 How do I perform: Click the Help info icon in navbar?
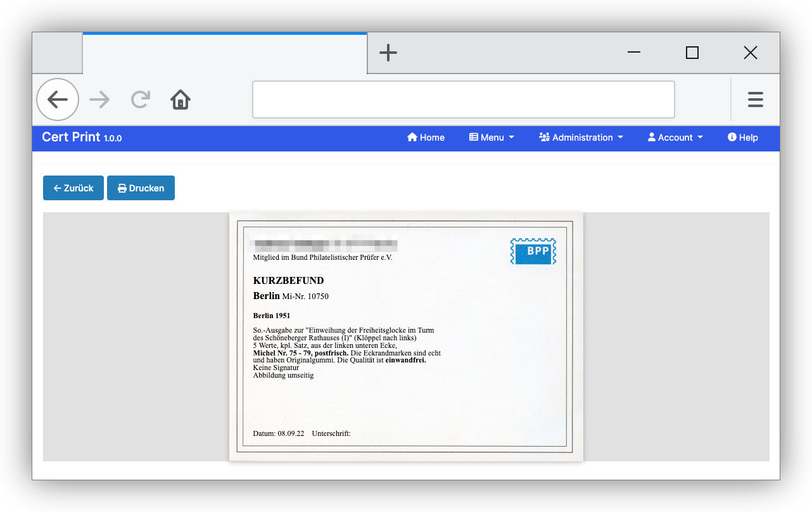click(x=732, y=138)
